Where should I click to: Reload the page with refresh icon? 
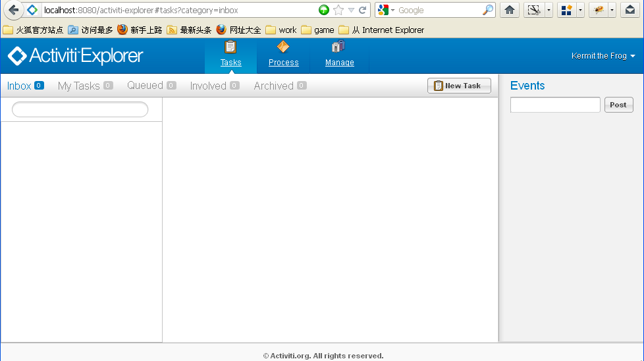pyautogui.click(x=362, y=10)
